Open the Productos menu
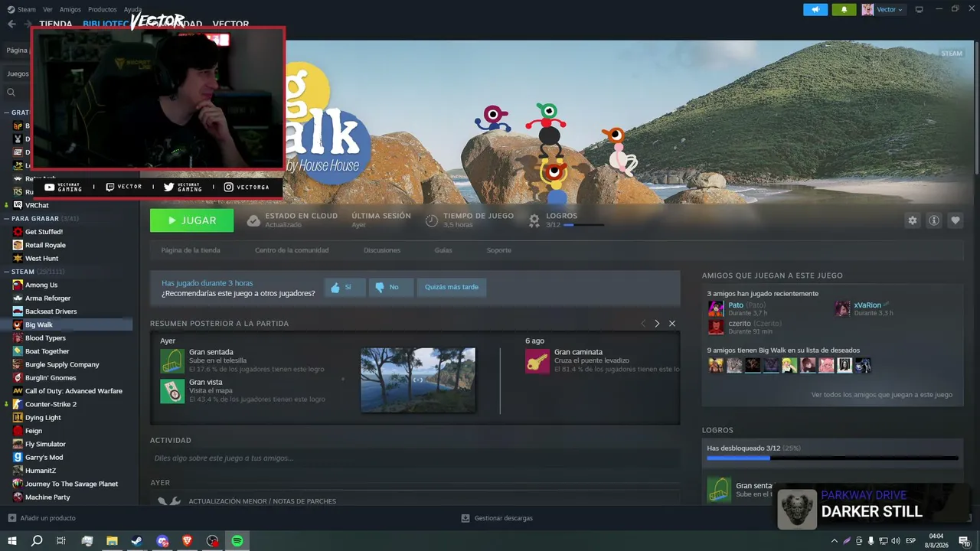 pos(103,9)
